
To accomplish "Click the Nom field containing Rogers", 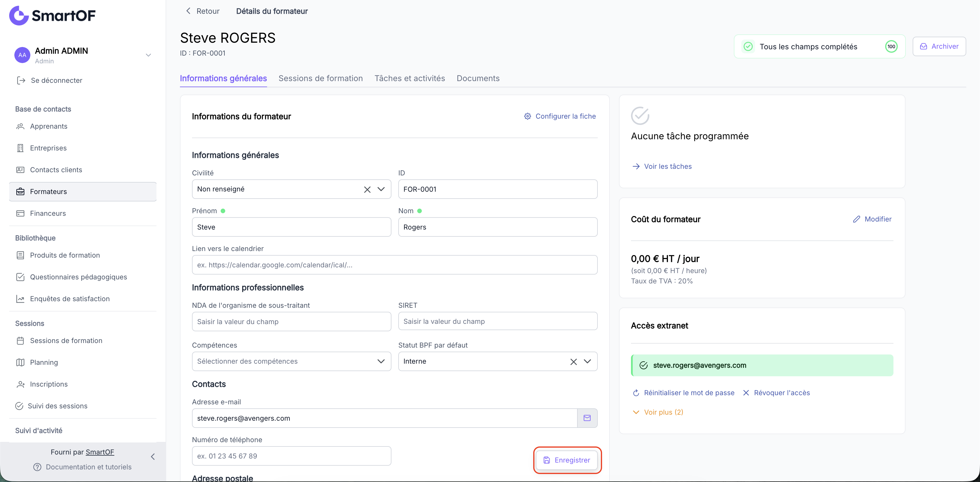I will click(498, 227).
